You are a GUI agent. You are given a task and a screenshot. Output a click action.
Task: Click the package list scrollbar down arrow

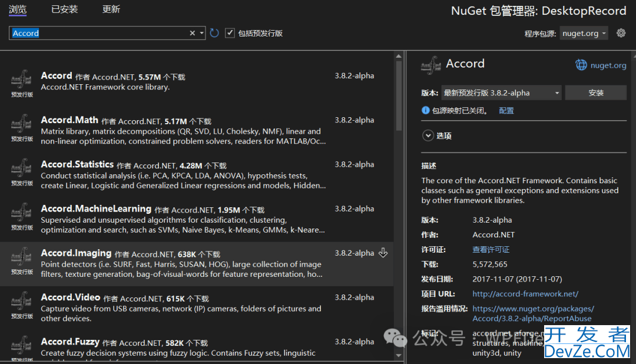398,355
